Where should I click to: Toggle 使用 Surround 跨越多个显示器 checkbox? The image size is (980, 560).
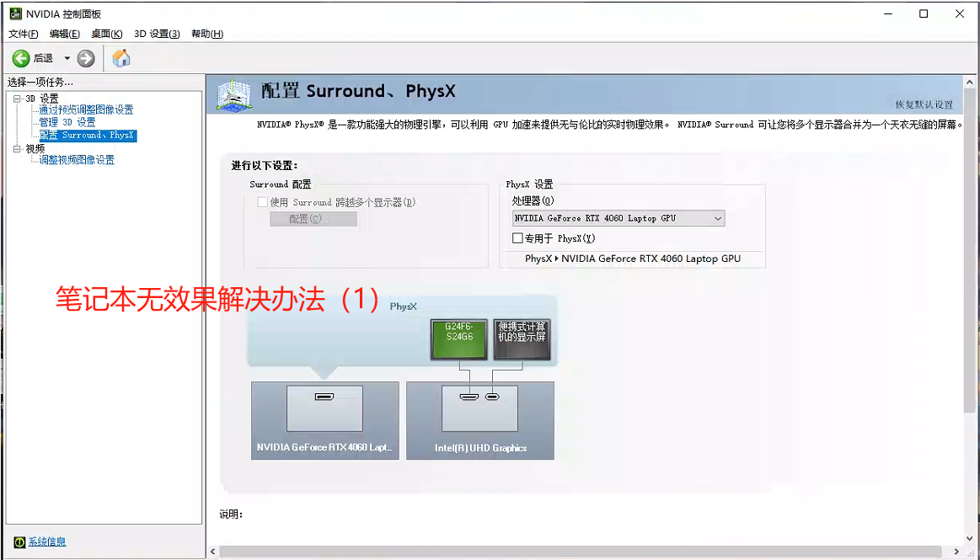tap(263, 202)
